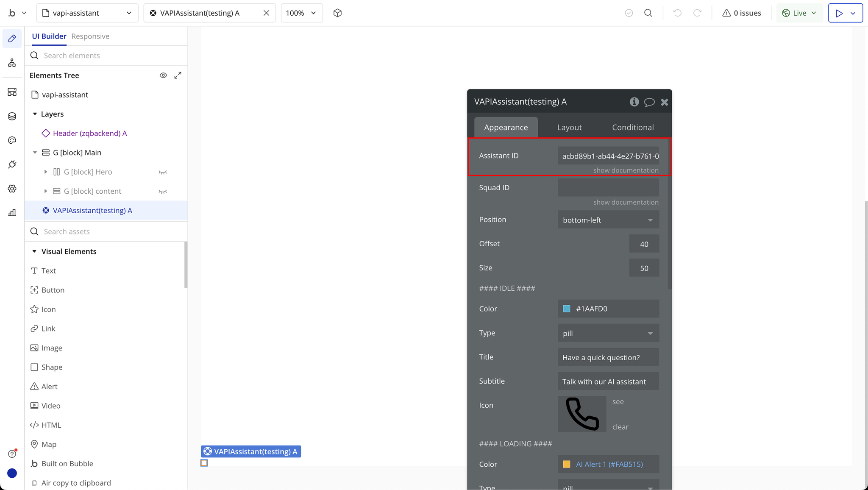Image resolution: width=868 pixels, height=490 pixels.
Task: Click show documentation under Squad ID
Action: 626,202
